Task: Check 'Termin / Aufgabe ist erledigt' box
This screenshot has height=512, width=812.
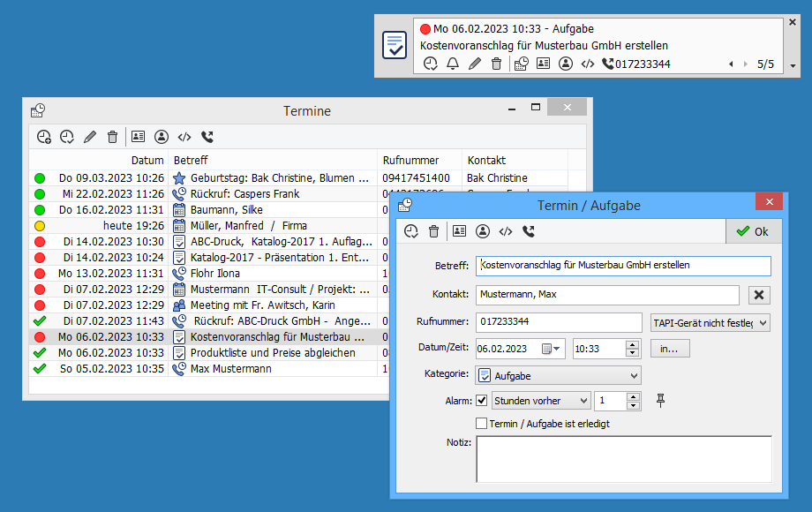Action: tap(481, 424)
